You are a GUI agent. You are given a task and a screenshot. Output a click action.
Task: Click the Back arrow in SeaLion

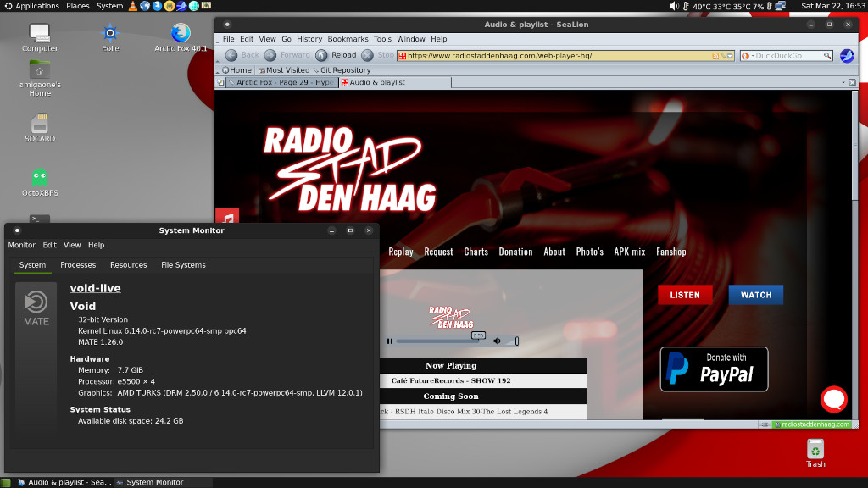coord(231,55)
